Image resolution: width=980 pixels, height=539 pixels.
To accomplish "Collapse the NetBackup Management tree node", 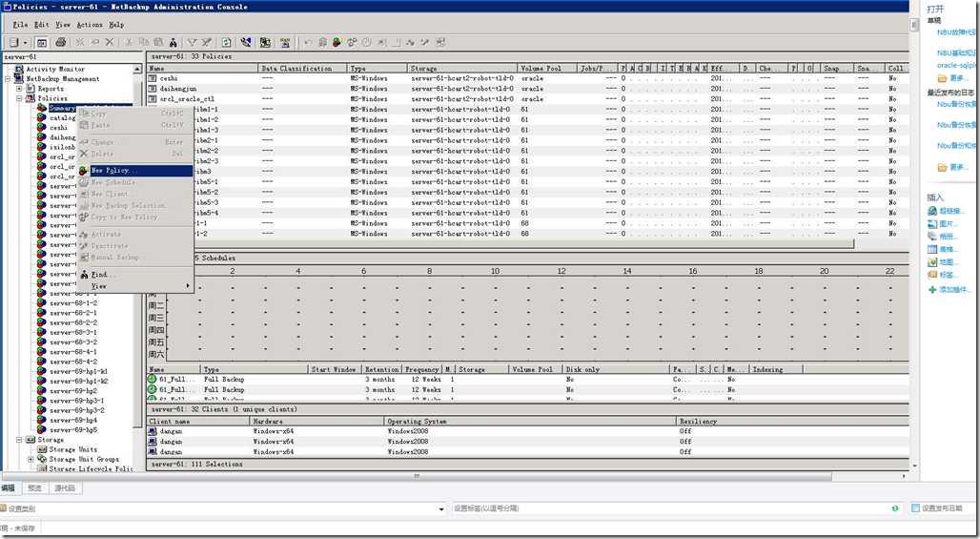I will point(9,79).
